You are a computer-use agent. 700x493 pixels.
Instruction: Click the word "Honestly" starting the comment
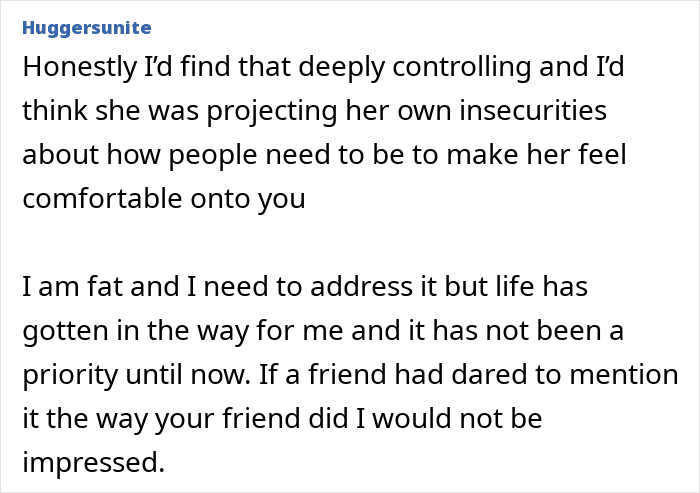tap(76, 71)
